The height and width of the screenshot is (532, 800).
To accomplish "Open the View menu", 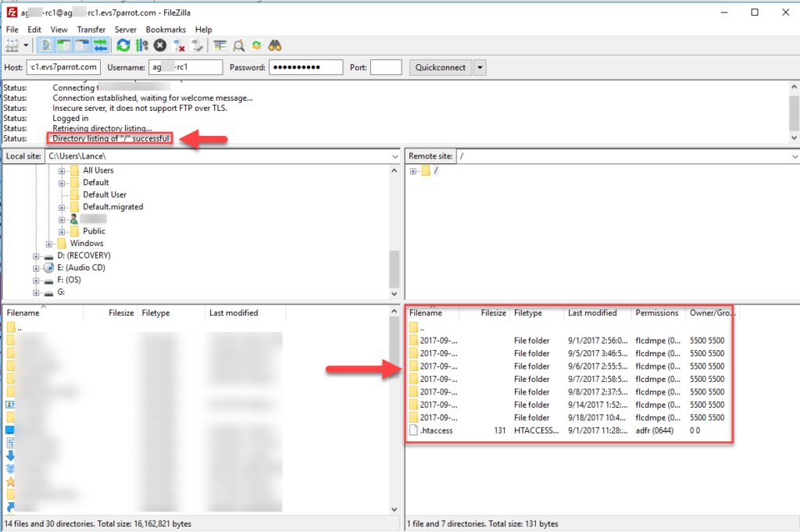I will pos(59,30).
